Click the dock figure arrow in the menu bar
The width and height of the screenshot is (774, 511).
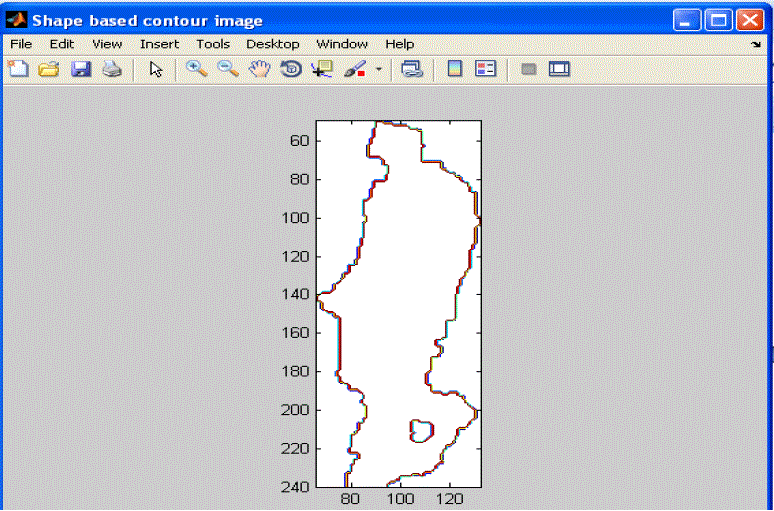755,45
